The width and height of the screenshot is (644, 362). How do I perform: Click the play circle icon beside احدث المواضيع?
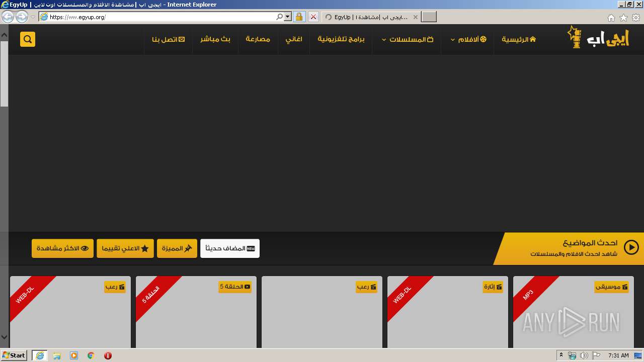[x=631, y=247]
